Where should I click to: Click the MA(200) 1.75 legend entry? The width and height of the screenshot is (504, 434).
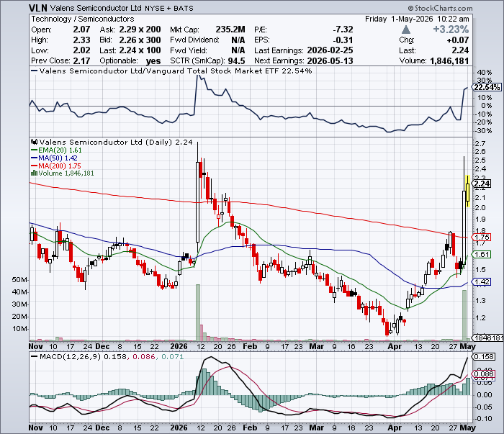(56, 166)
